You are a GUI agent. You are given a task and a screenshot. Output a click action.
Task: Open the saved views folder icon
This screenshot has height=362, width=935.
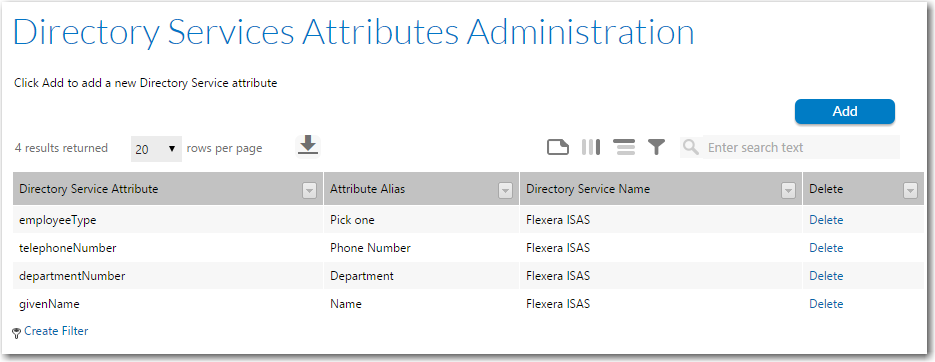click(558, 147)
